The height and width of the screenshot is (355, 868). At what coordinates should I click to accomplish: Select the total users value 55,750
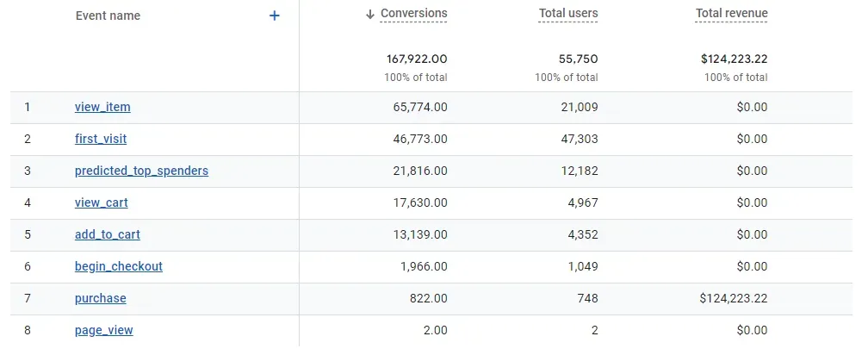click(x=578, y=59)
